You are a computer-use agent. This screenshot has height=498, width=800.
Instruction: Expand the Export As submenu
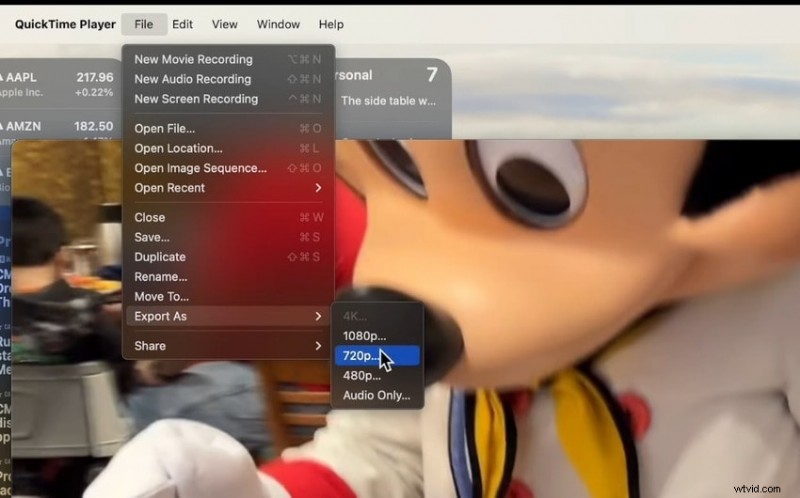click(228, 316)
